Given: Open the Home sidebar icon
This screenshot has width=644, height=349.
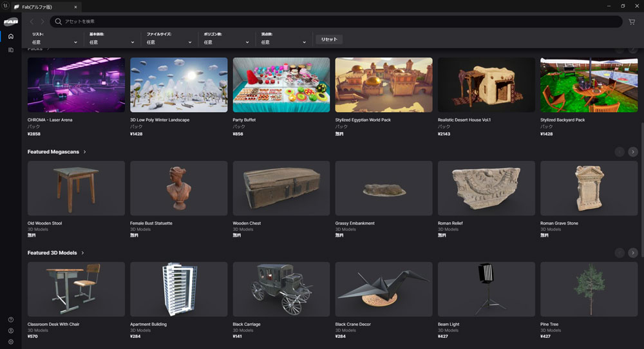Looking at the screenshot, I should 11,37.
